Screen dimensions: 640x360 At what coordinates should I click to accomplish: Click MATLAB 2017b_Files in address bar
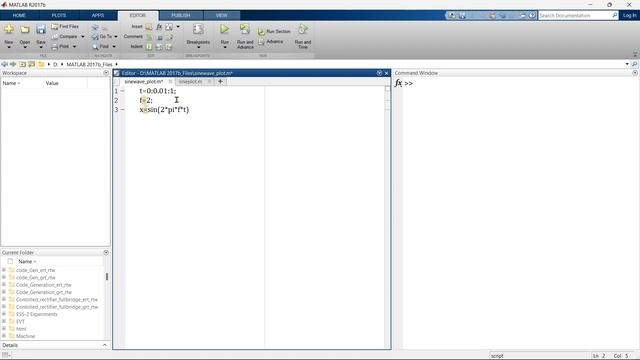tap(89, 64)
